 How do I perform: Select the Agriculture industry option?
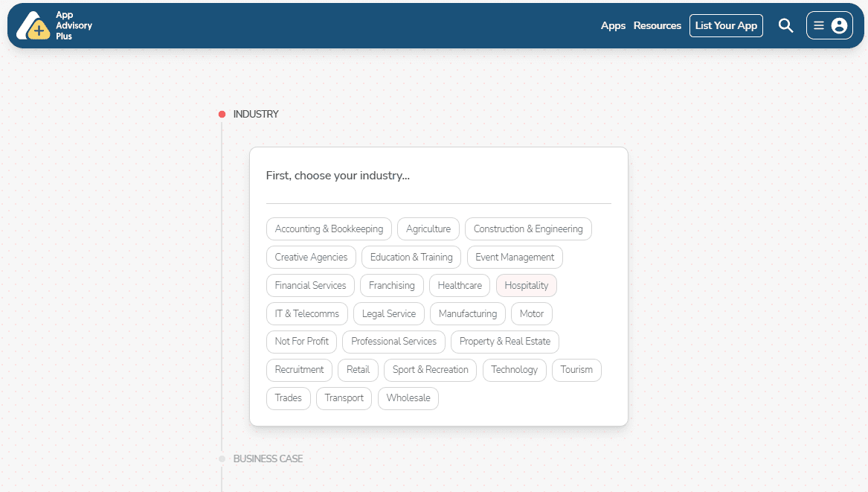428,229
